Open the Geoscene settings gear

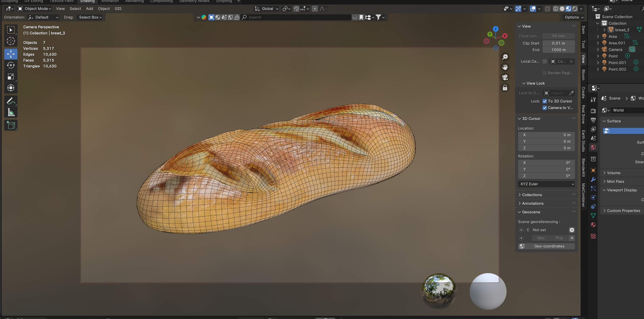point(572,230)
